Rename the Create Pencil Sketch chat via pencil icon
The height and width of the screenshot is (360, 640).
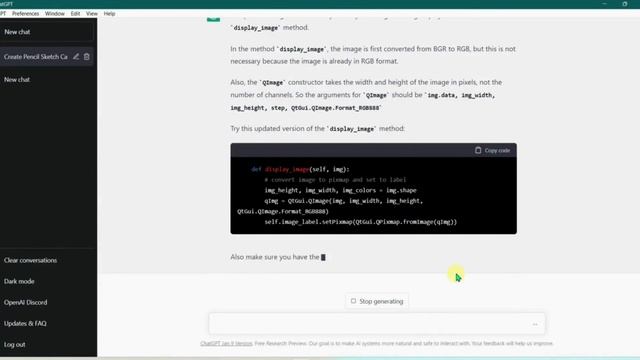click(x=76, y=57)
